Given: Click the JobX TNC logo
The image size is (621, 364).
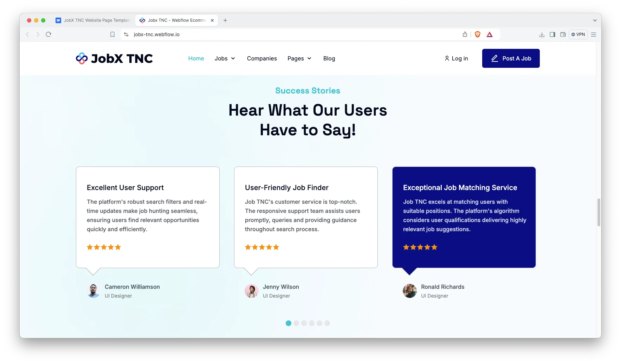Looking at the screenshot, I should (x=114, y=58).
